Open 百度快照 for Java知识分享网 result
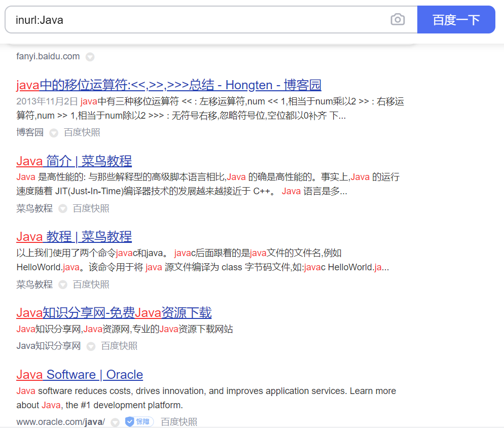The width and height of the screenshot is (504, 429). point(119,346)
